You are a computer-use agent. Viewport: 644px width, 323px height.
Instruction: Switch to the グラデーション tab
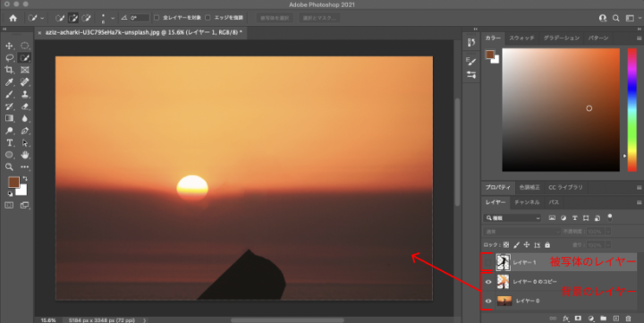tap(561, 38)
